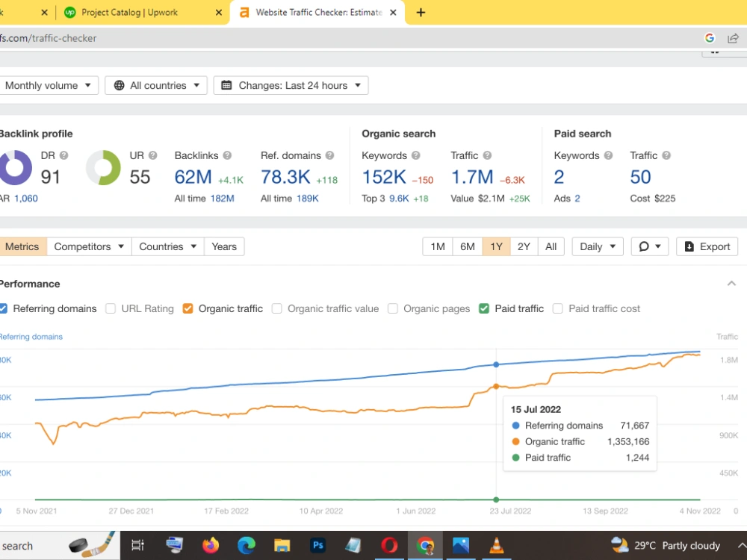This screenshot has width=747, height=560.
Task: Enable the Organic pages checkbox
Action: click(x=393, y=308)
